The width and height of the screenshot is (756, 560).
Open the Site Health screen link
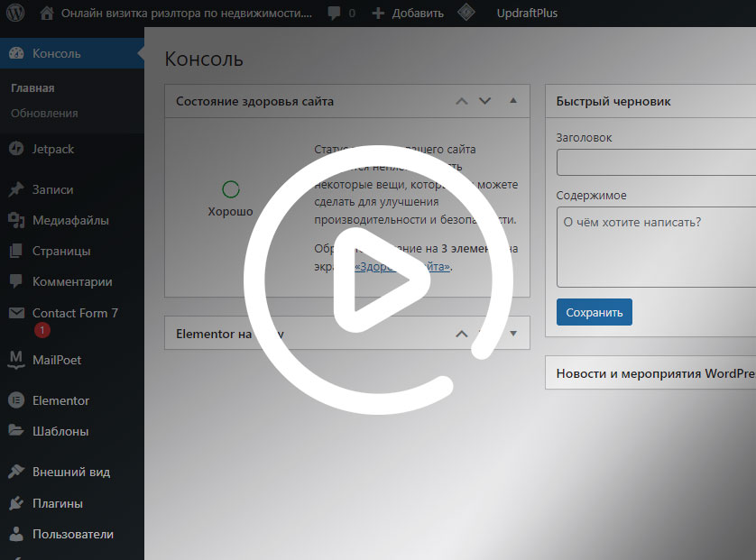click(x=402, y=267)
